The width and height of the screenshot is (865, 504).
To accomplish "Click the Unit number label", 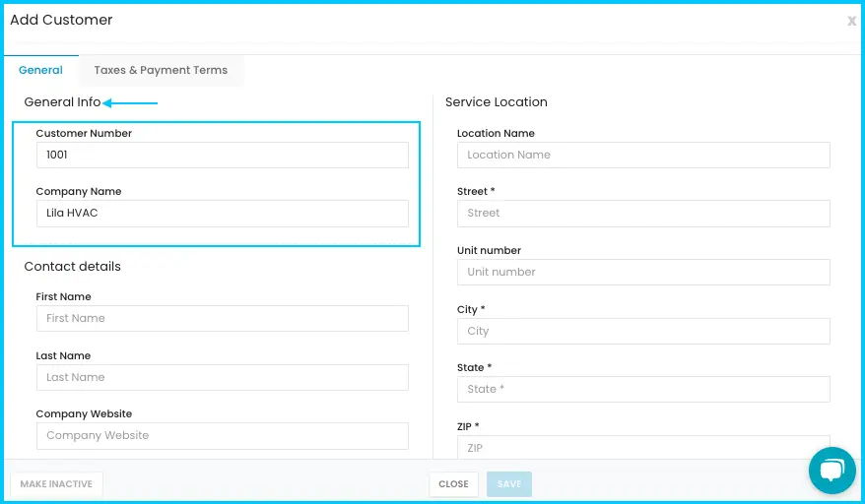I will [x=489, y=250].
